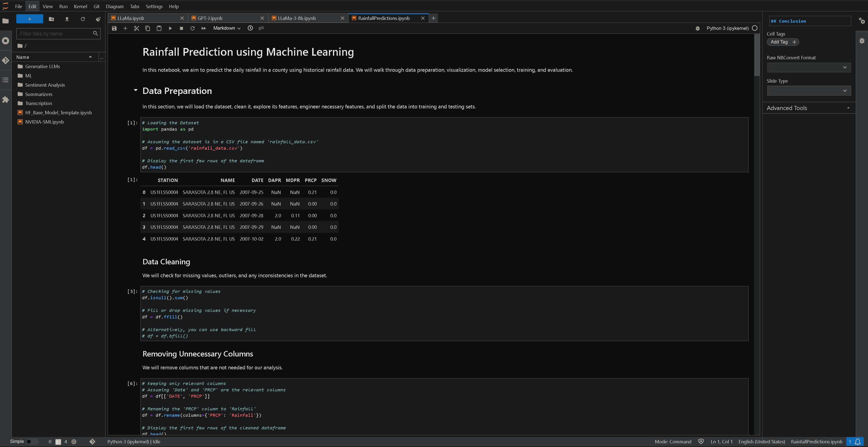868x447 pixels.
Task: Open the running kernels and terminals sidebar
Action: coord(5,41)
